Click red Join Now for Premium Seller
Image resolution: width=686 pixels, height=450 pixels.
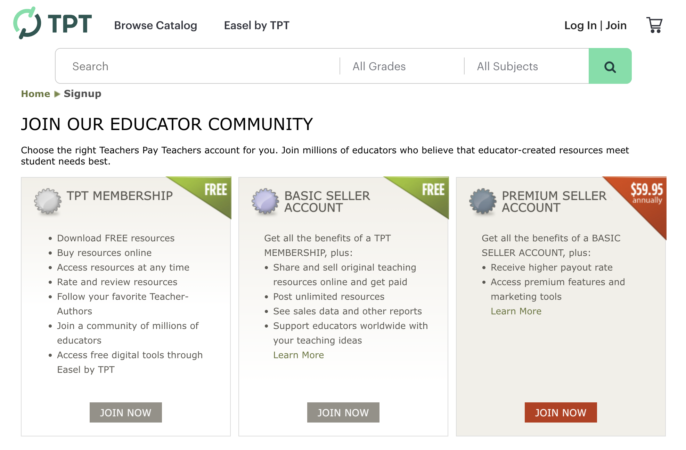pyautogui.click(x=560, y=412)
